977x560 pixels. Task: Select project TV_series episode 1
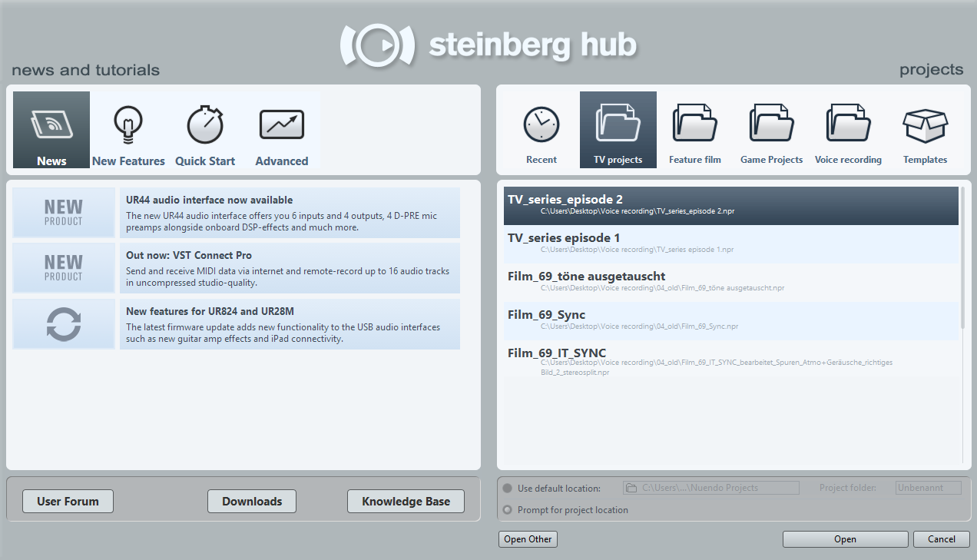(731, 244)
